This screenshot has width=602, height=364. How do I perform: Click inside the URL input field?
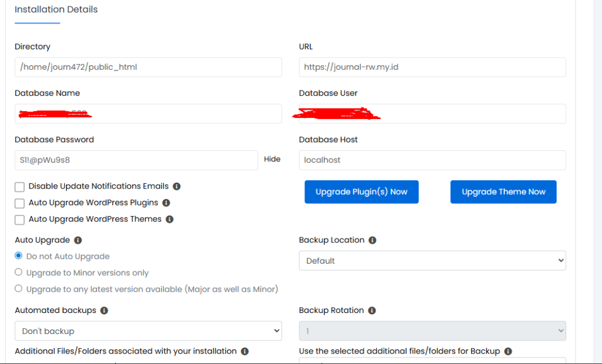tap(432, 66)
